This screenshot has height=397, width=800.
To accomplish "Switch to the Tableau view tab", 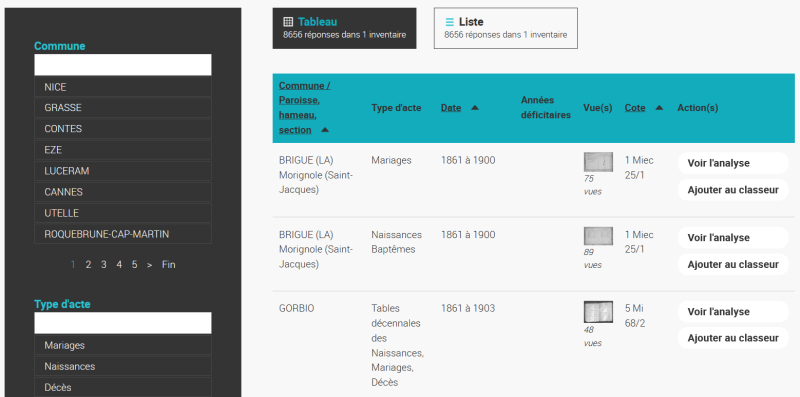I will pyautogui.click(x=344, y=28).
